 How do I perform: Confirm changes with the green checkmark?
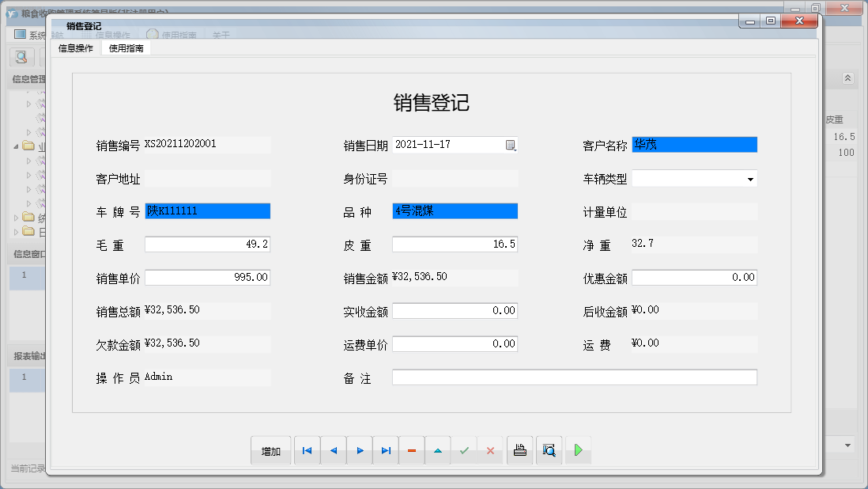pos(465,449)
